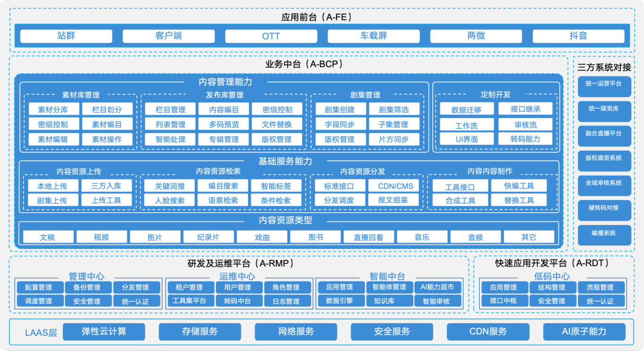Click the AI能力超市 box

coord(437,287)
